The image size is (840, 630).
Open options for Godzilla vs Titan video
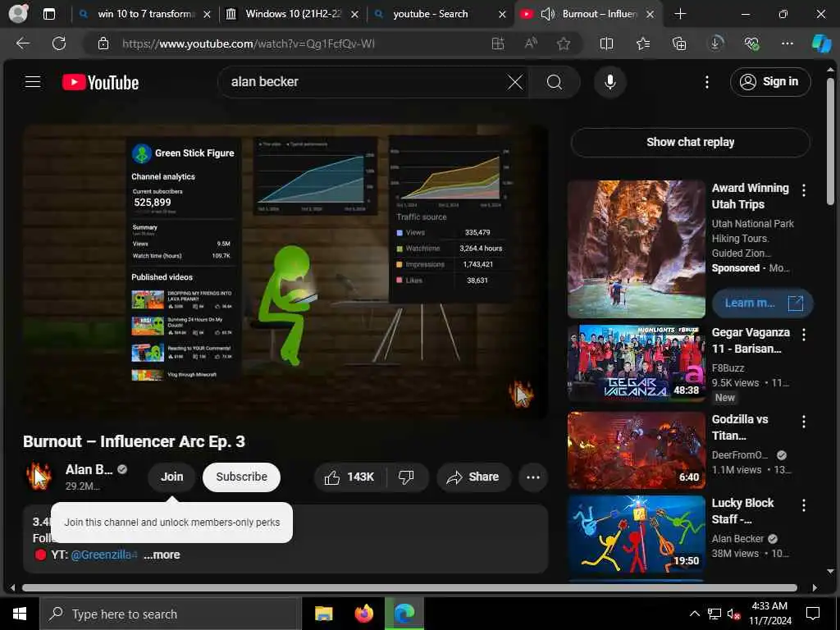(803, 422)
